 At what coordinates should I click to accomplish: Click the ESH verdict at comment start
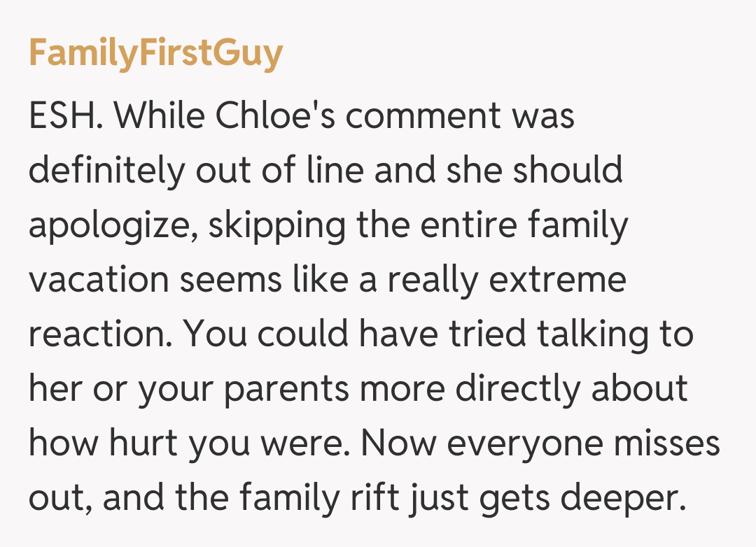66,116
